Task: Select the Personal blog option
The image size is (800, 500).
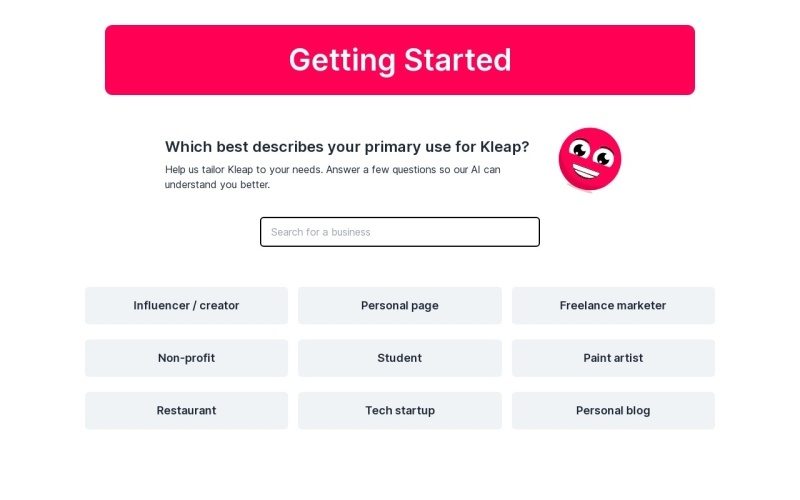Action: pos(613,410)
